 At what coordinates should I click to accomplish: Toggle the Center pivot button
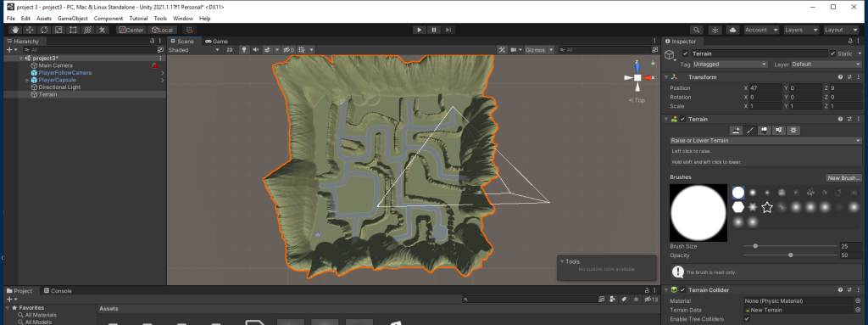[x=131, y=30]
